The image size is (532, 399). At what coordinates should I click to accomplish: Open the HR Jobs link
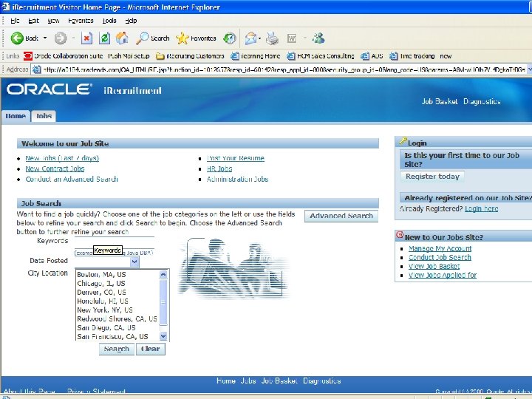(219, 168)
